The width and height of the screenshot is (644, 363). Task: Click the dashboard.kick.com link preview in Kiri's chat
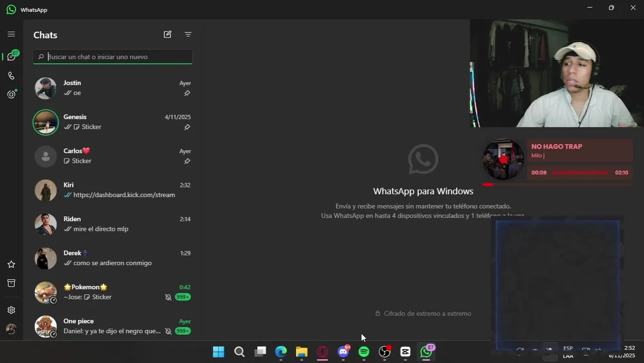(124, 195)
